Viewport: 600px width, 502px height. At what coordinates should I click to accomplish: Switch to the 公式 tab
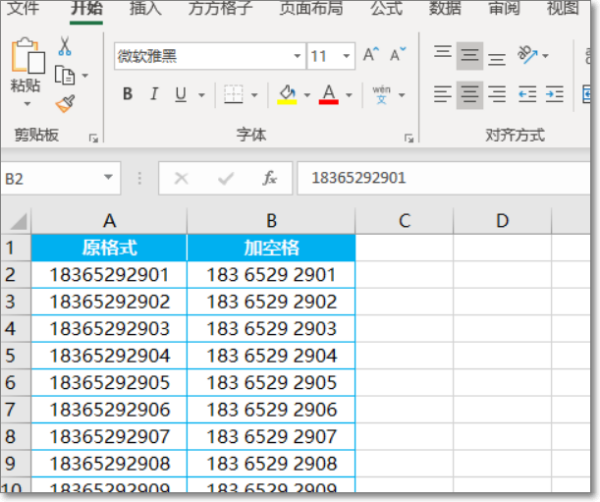click(386, 8)
